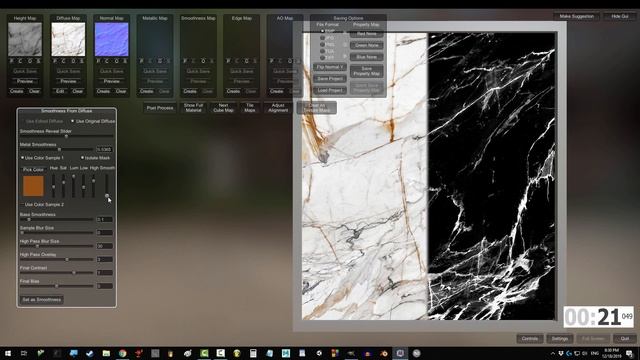This screenshot has width=640, height=360.
Task: Open the Windows Start menu
Action: 7,353
